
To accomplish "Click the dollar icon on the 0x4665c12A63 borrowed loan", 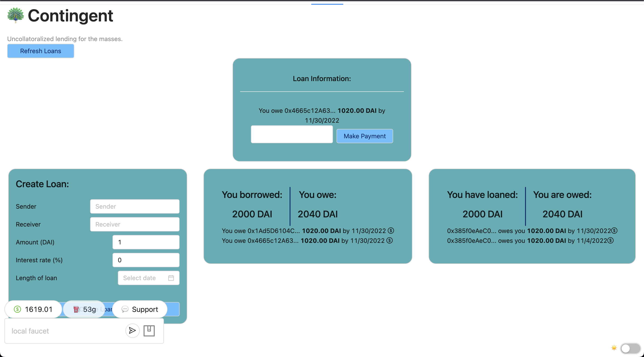I will pyautogui.click(x=390, y=240).
